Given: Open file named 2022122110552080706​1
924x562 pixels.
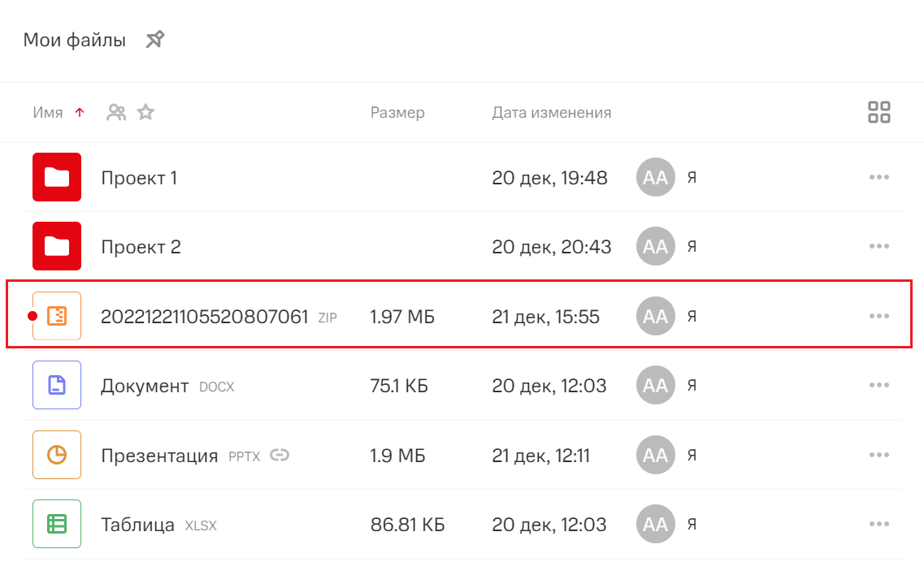Looking at the screenshot, I should [x=204, y=317].
